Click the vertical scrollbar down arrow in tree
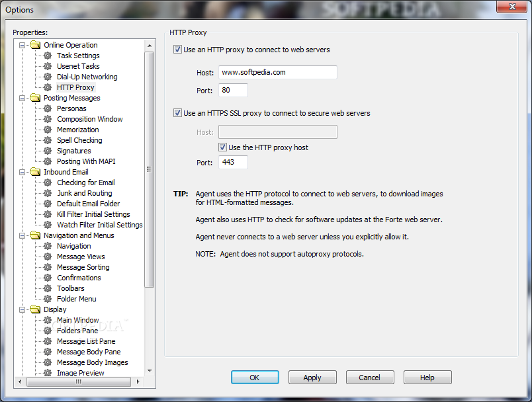 pyautogui.click(x=150, y=371)
